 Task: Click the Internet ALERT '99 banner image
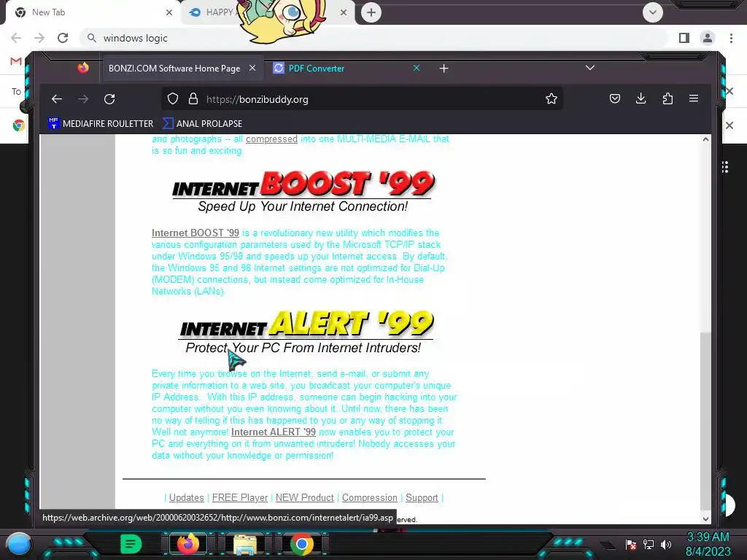pos(306,332)
